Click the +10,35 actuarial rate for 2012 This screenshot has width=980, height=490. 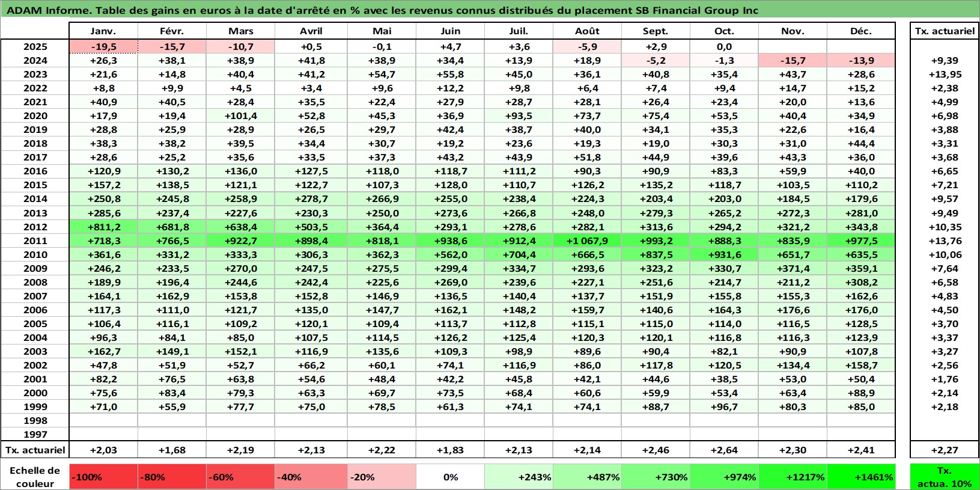tap(945, 227)
